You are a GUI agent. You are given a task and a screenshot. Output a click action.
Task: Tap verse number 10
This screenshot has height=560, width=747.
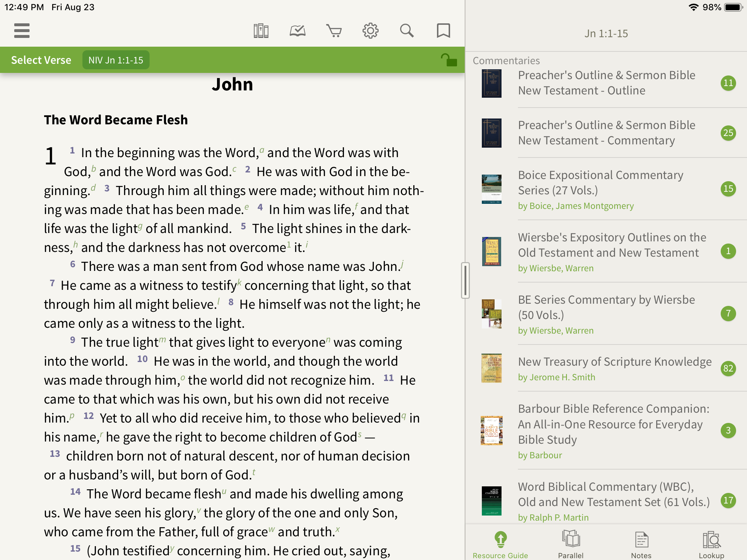pyautogui.click(x=142, y=359)
